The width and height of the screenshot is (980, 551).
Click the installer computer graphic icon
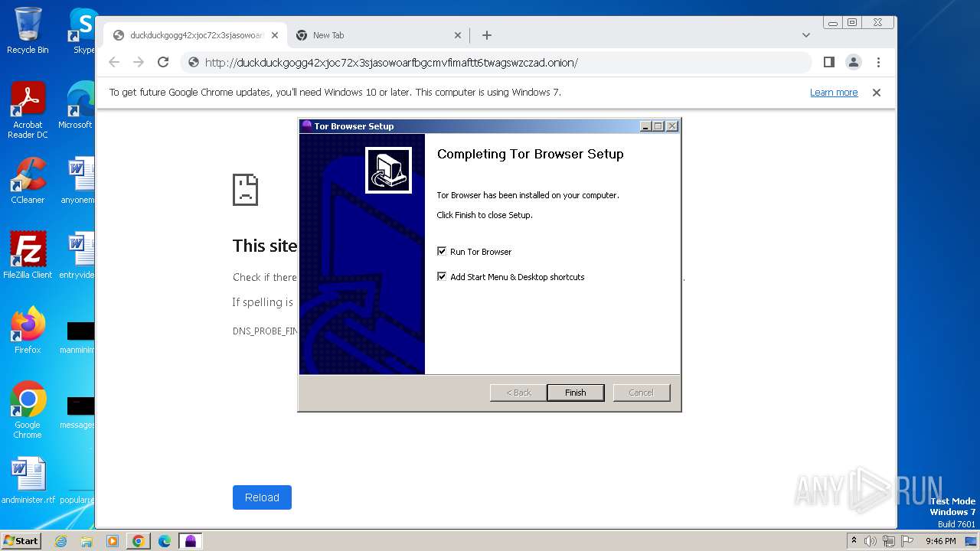click(388, 170)
